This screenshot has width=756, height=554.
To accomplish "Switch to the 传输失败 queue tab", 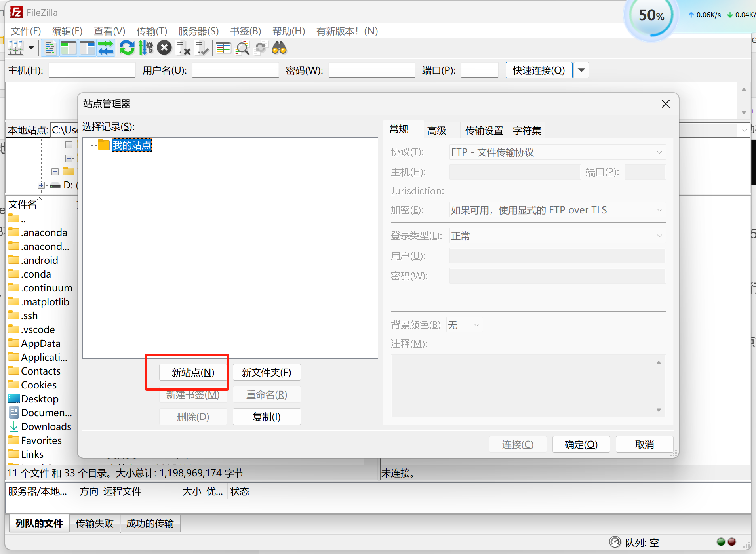I will [95, 523].
